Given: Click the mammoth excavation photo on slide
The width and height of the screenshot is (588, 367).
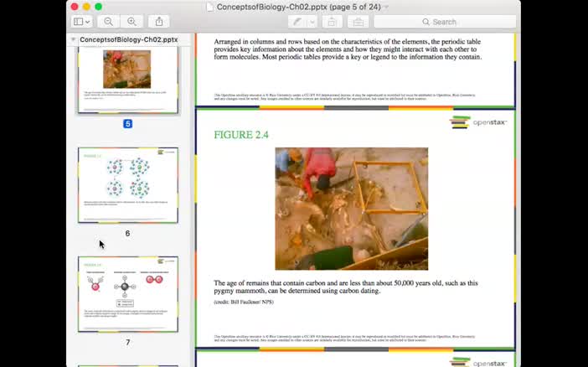Looking at the screenshot, I should point(351,209).
